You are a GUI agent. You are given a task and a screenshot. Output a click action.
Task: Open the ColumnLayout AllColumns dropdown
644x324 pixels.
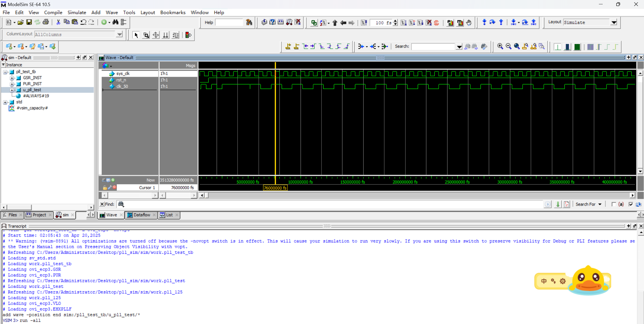119,34
